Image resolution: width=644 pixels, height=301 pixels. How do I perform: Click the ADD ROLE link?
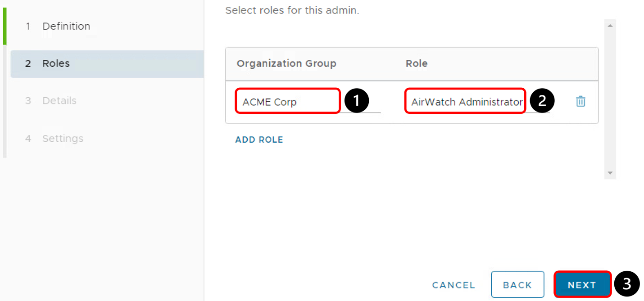[259, 139]
